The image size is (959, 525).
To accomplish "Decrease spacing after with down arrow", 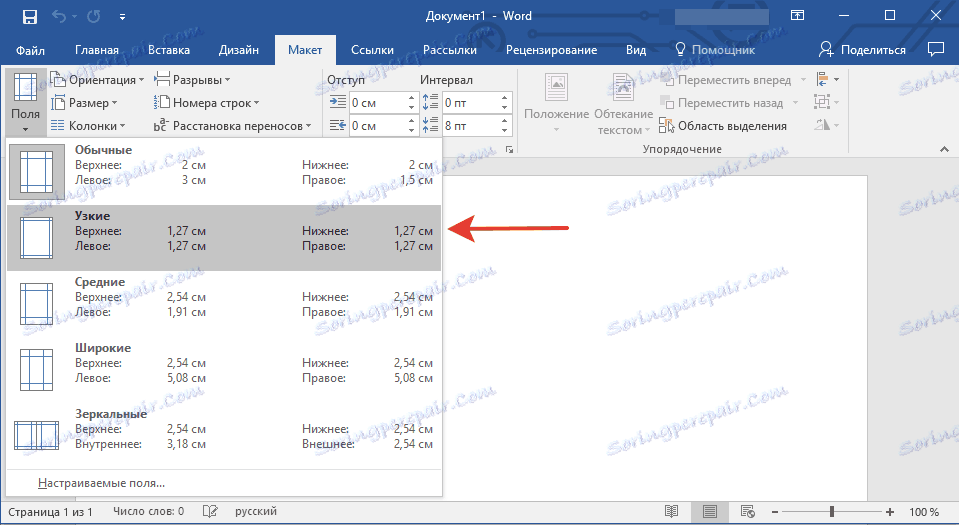I will click(505, 131).
